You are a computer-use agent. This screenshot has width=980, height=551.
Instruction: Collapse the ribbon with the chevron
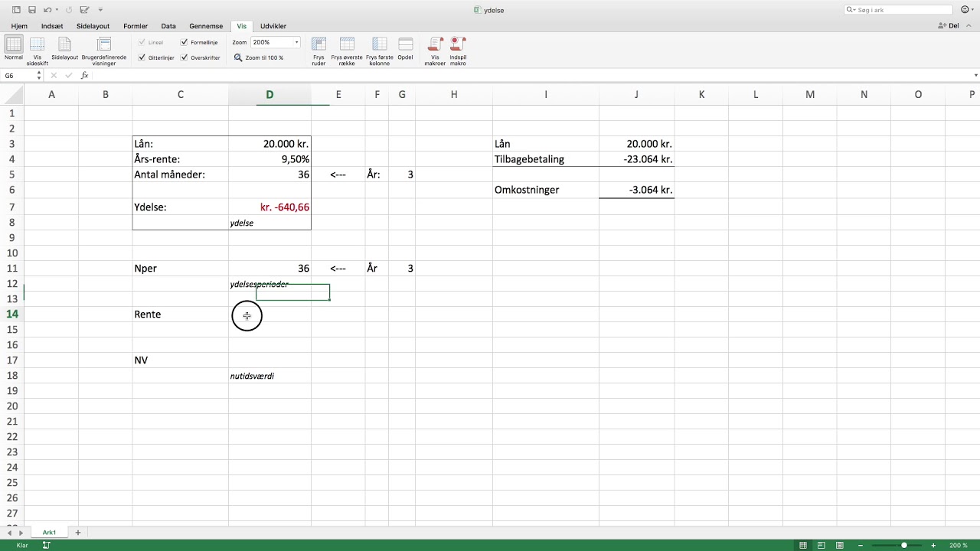point(969,26)
